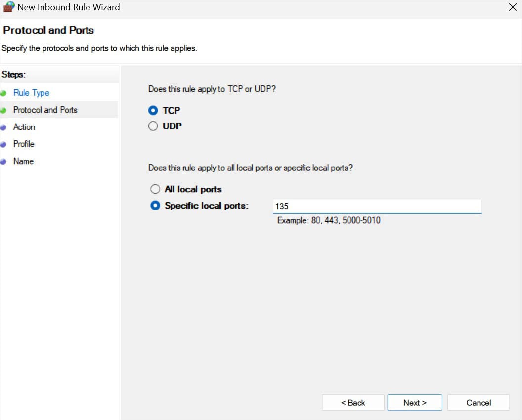
Task: Jump to the Action step label
Action: 24,127
